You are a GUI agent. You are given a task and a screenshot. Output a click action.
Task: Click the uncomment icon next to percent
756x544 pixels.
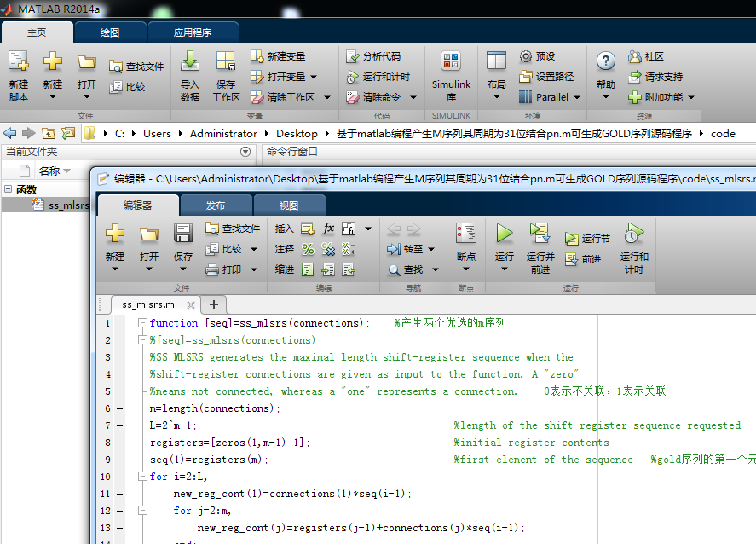pos(328,249)
